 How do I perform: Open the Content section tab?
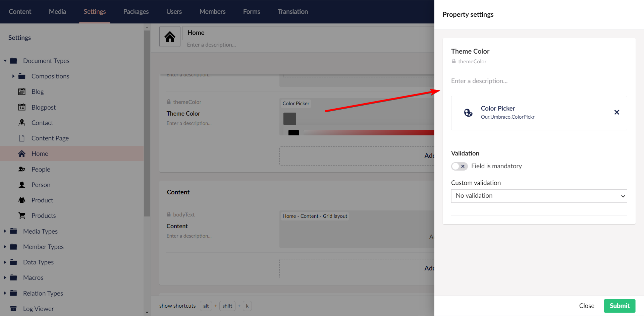click(x=20, y=12)
